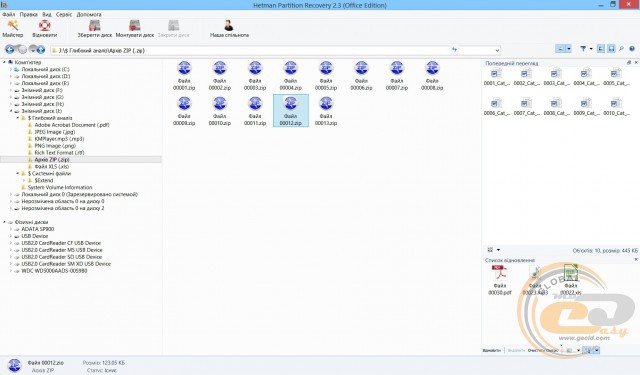Launch the Майстер recovery wizard
The height and width of the screenshot is (375, 640).
pos(13,29)
